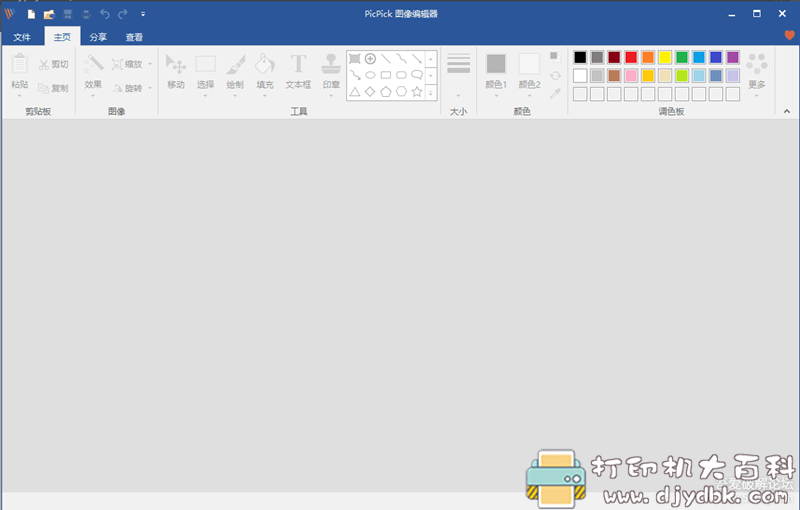Pick the diamond shape in gallery
Viewport: 800px width, 510px height.
pos(370,92)
